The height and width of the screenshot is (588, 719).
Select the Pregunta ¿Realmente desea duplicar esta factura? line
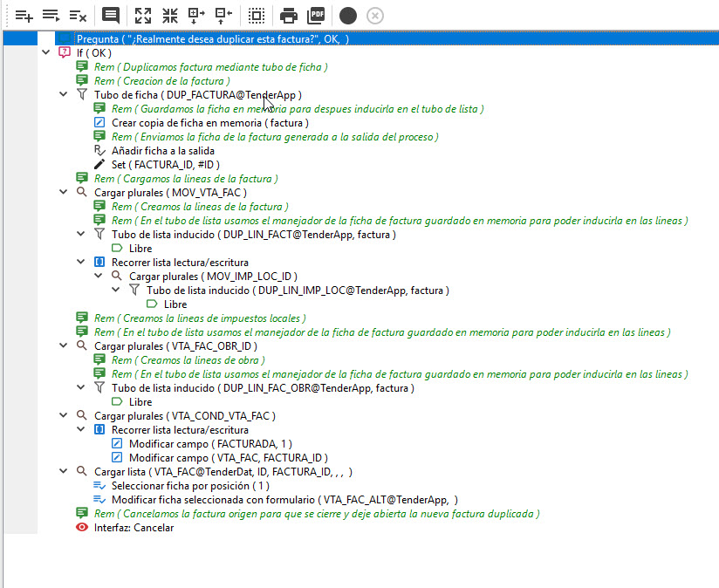(212, 39)
